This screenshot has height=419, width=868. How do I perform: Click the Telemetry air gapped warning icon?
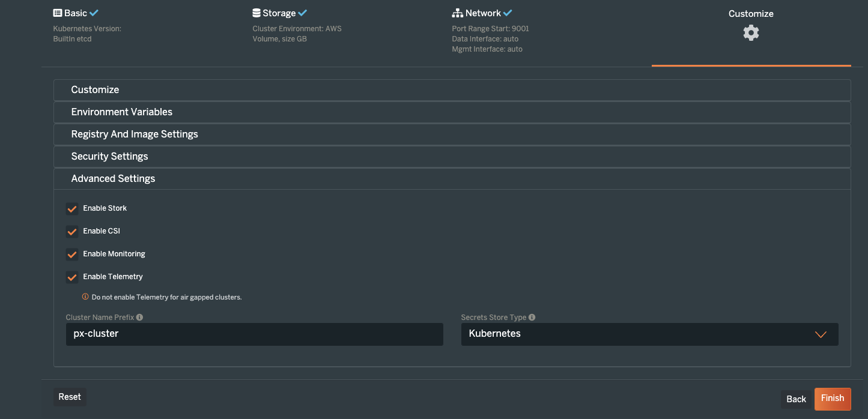[x=85, y=297]
